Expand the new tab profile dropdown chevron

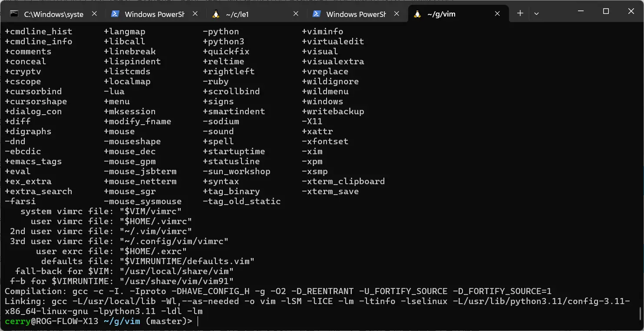(536, 13)
